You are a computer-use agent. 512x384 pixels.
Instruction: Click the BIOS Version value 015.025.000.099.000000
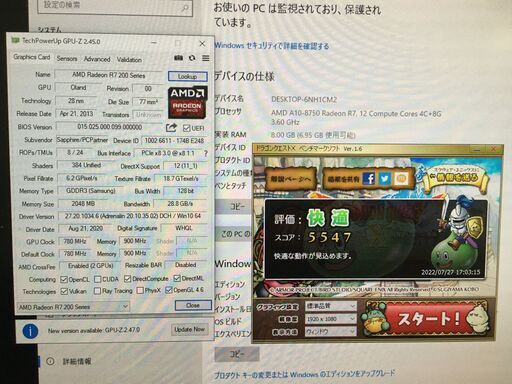(x=110, y=127)
